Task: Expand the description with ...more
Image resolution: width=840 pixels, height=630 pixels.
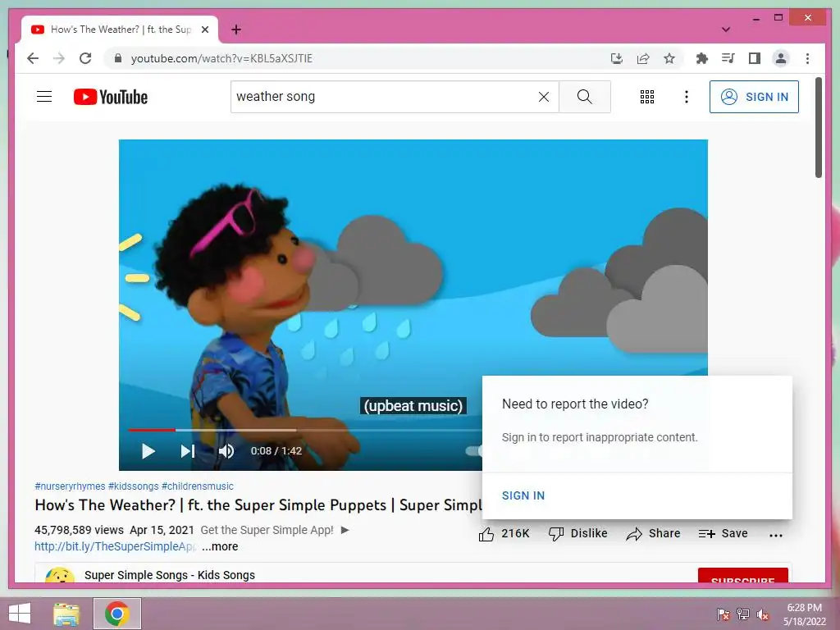Action: 220,546
